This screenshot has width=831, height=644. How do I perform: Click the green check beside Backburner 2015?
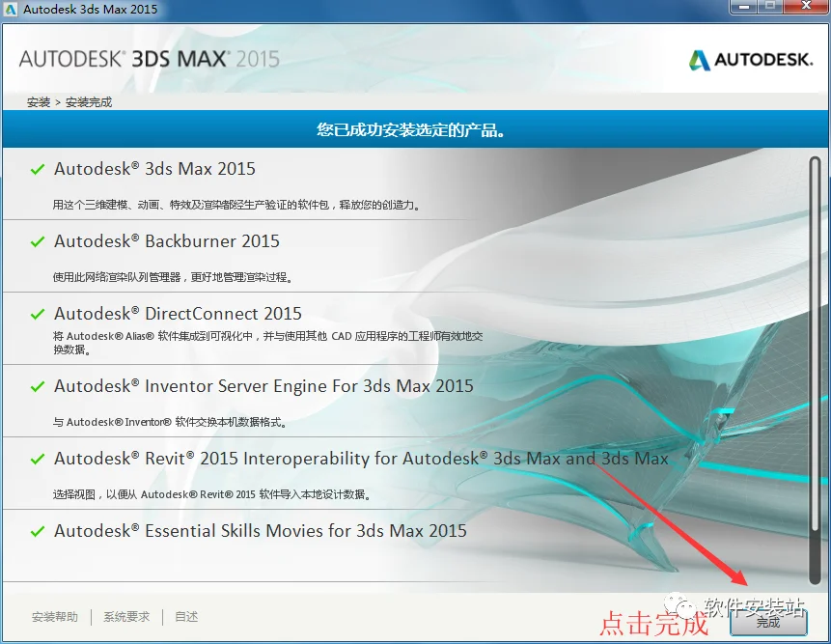point(38,241)
